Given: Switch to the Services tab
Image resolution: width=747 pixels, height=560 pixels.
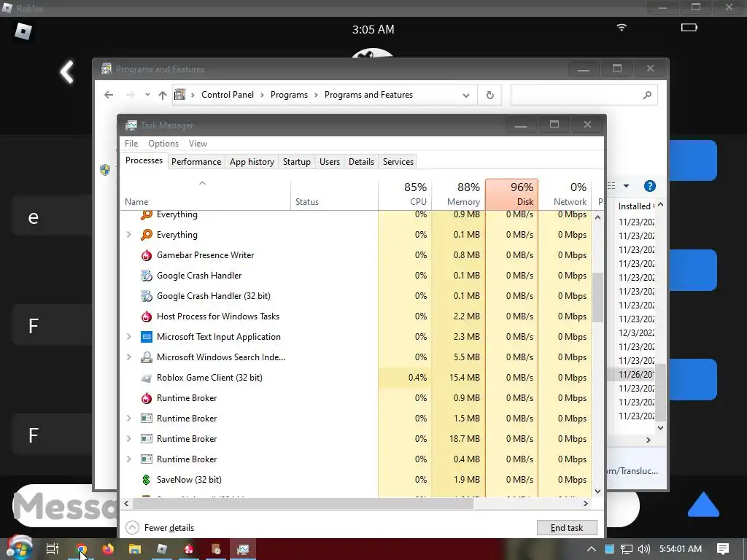Looking at the screenshot, I should click(398, 162).
